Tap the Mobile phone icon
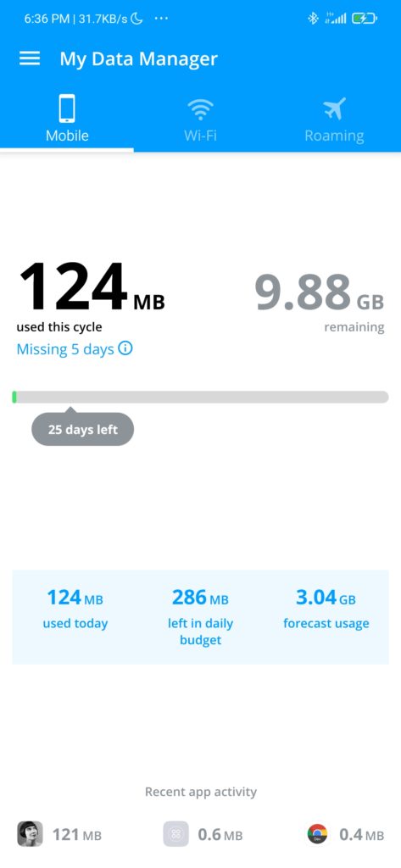Screen dimensions: 401x868 67,108
